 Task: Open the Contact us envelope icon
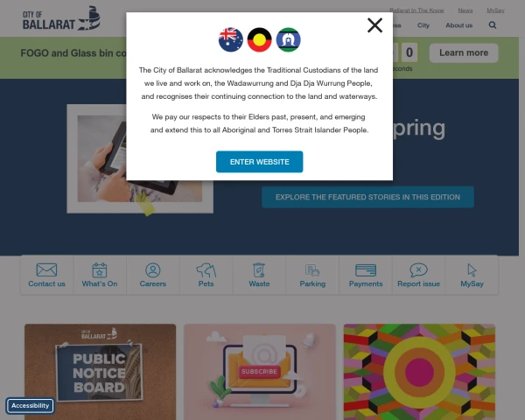click(x=46, y=270)
